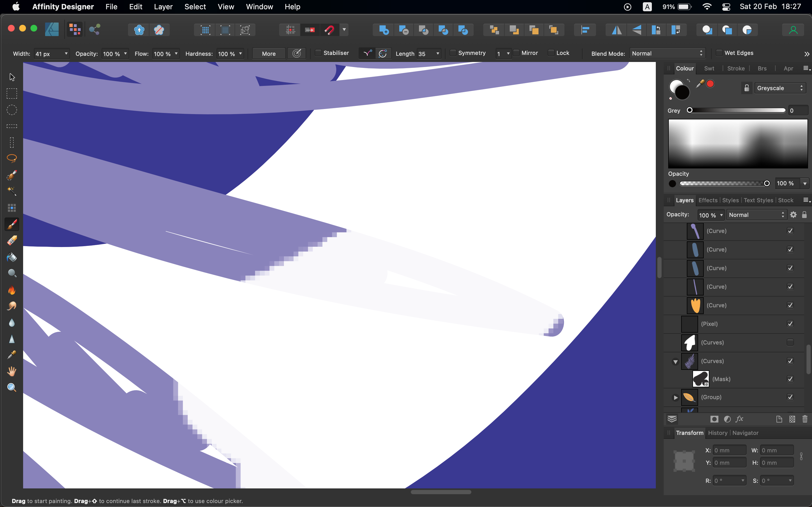812x507 pixels.
Task: Select the Erase Brush tool
Action: point(12,241)
